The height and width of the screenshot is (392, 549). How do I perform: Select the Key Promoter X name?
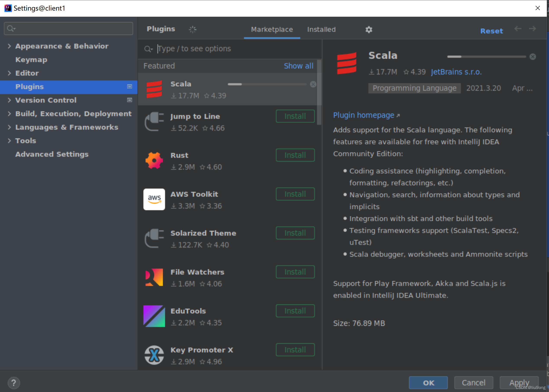pyautogui.click(x=202, y=350)
